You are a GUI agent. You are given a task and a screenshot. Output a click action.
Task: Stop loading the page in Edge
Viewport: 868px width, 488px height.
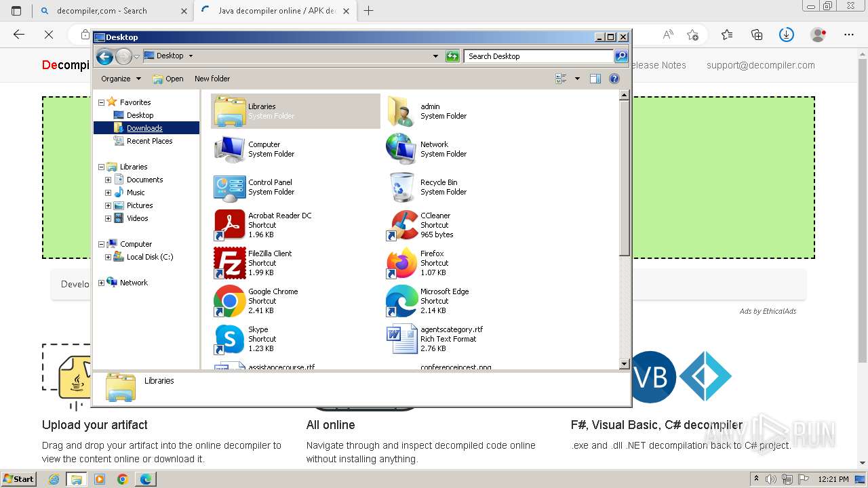49,35
